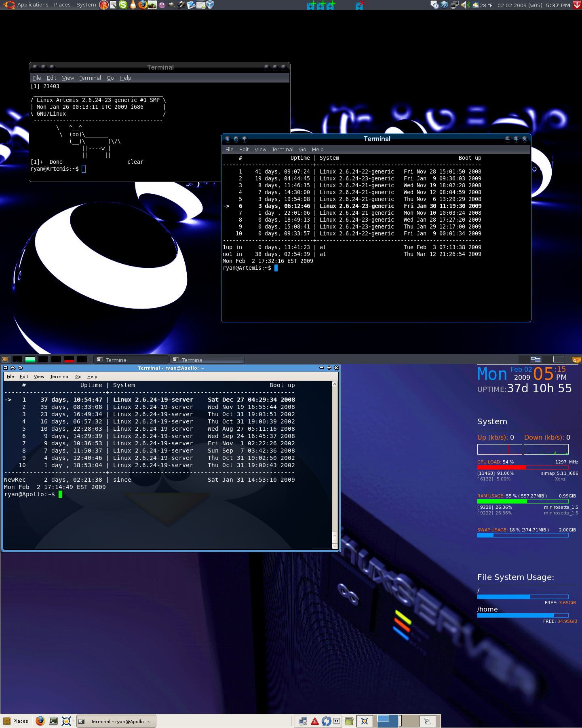Open the network monitor tray icon

pos(454,5)
